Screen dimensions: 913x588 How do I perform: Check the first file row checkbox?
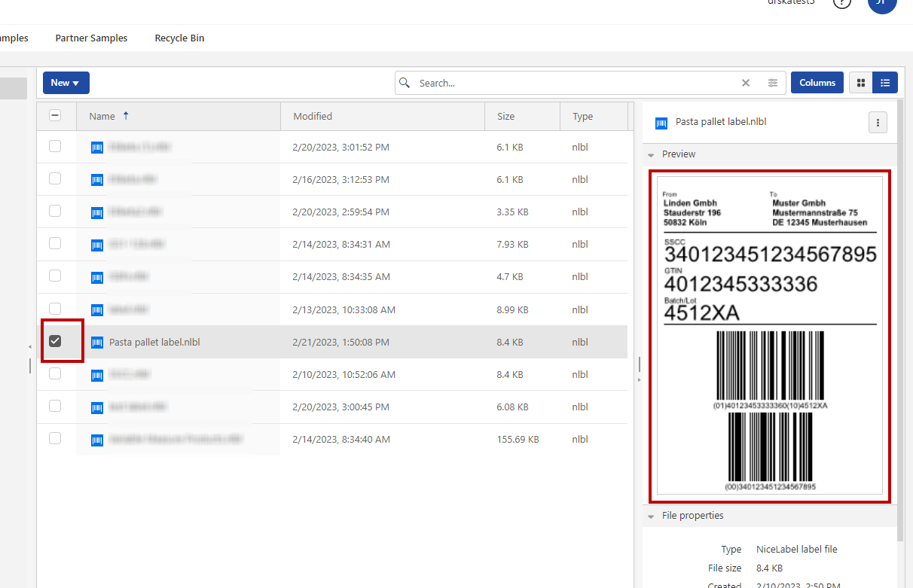[x=55, y=146]
